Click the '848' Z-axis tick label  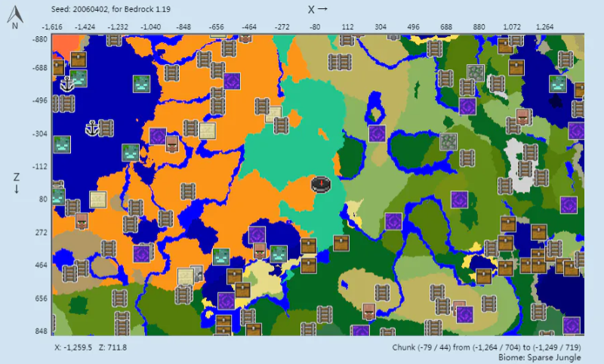pyautogui.click(x=42, y=332)
